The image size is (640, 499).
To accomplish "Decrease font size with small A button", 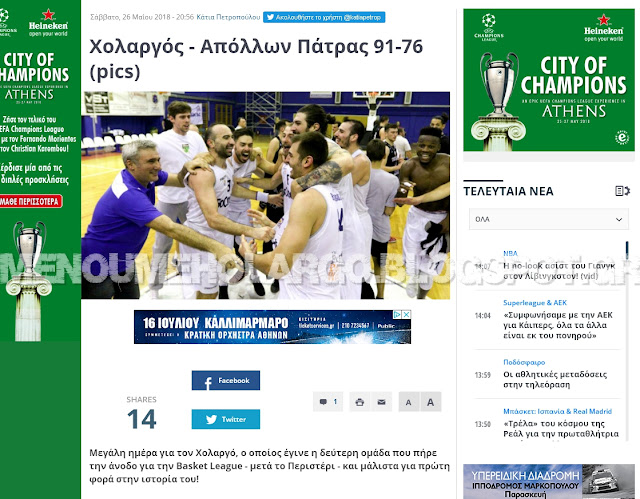I will [x=409, y=402].
